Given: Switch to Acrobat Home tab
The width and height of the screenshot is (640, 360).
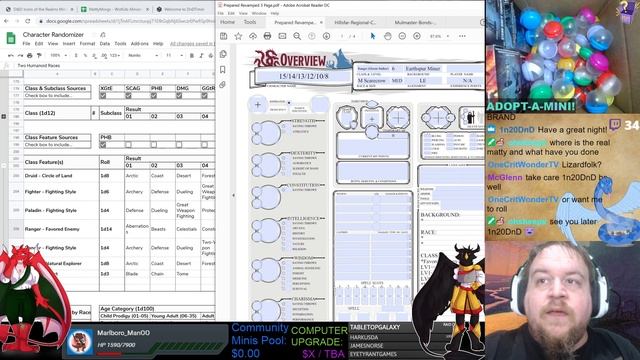Looking at the screenshot, I should [227, 22].
